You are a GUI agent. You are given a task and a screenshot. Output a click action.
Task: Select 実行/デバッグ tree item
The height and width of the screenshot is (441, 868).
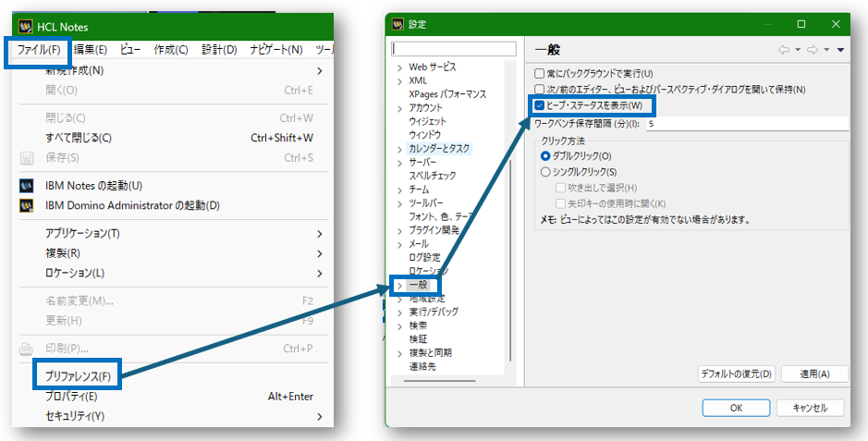click(434, 312)
